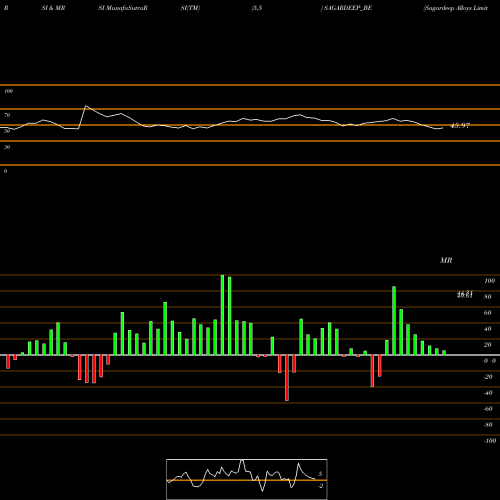Click the SI(TM) header text
The height and width of the screenshot is (500, 500).
coord(190,8)
